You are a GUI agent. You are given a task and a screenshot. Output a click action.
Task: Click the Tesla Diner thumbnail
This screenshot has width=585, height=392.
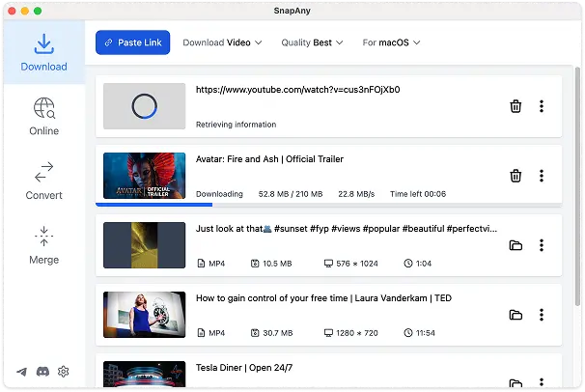[x=145, y=374]
